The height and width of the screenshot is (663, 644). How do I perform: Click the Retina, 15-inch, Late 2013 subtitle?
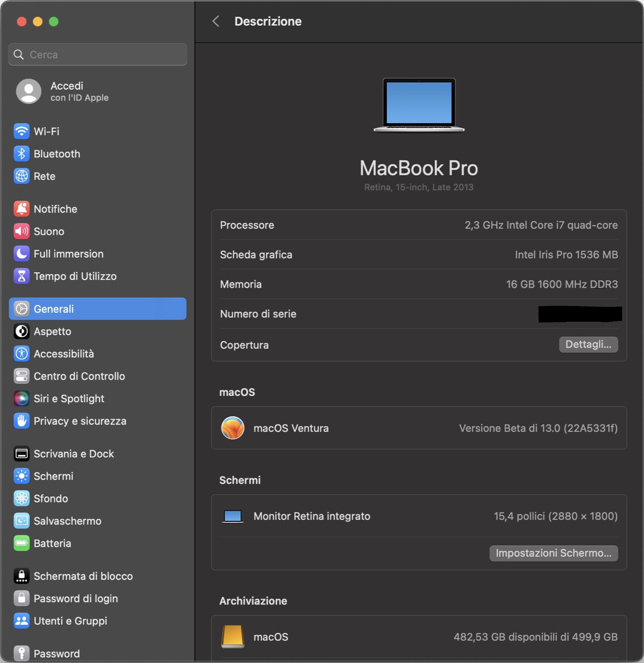[x=419, y=187]
